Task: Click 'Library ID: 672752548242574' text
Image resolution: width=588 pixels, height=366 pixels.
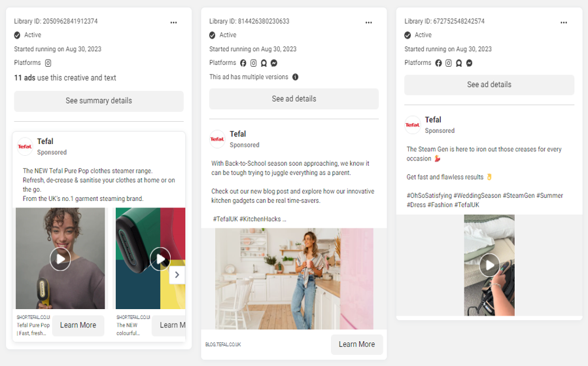Action: tap(444, 22)
